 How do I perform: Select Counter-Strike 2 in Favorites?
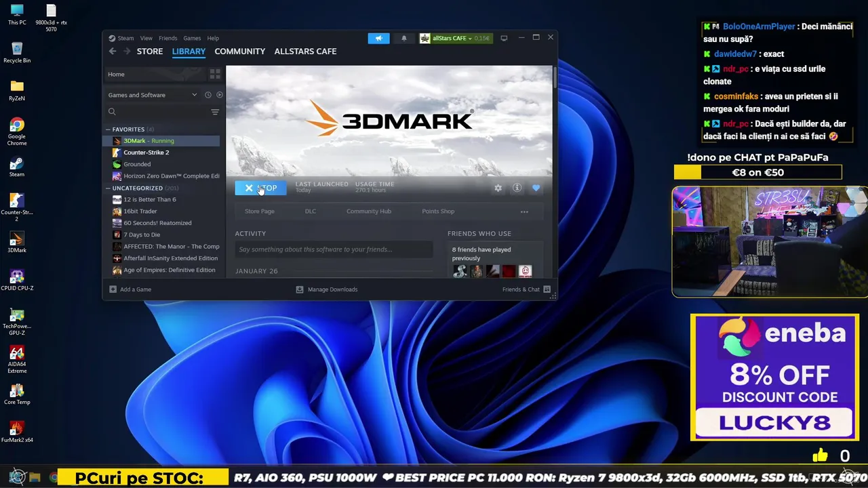(x=161, y=152)
